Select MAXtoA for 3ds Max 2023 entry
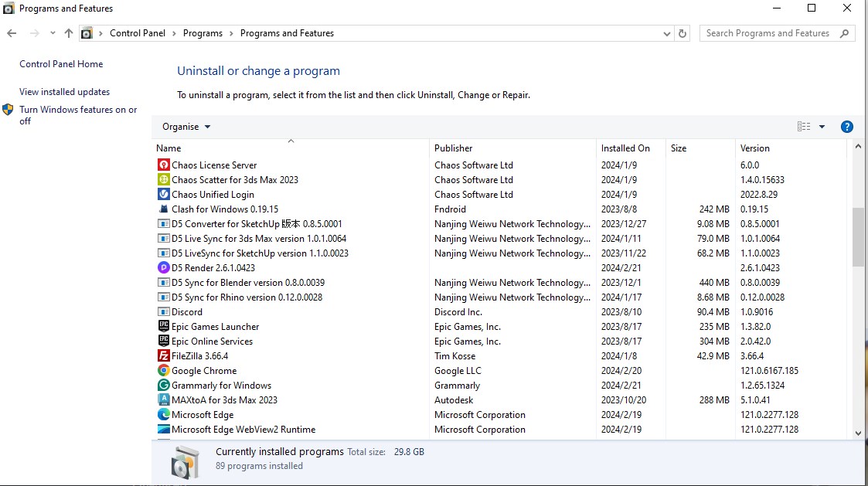 [x=224, y=399]
